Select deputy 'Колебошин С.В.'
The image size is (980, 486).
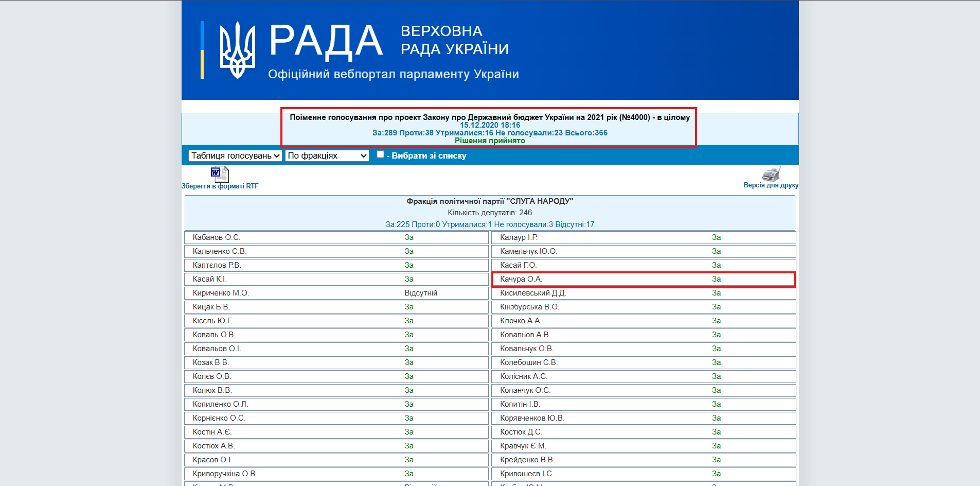(x=529, y=362)
